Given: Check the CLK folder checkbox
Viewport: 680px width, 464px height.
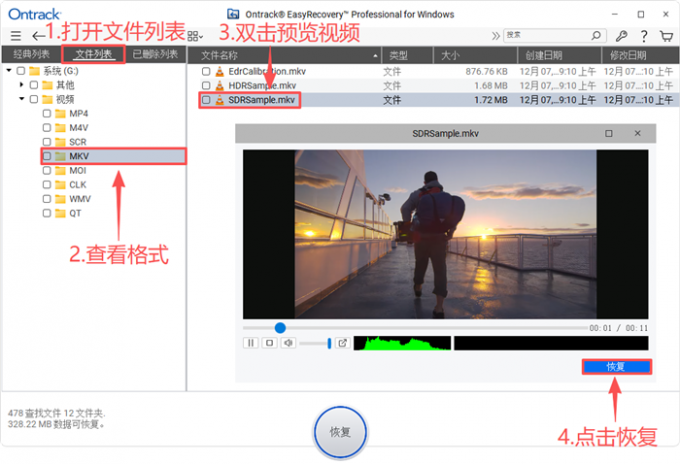Looking at the screenshot, I should tap(47, 185).
